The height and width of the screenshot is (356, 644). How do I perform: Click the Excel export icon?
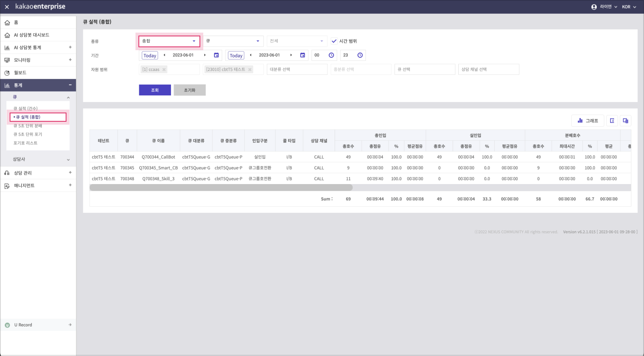tap(612, 120)
